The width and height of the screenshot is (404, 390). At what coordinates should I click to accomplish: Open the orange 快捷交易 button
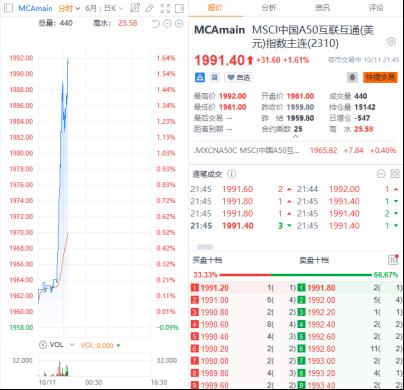pos(380,77)
